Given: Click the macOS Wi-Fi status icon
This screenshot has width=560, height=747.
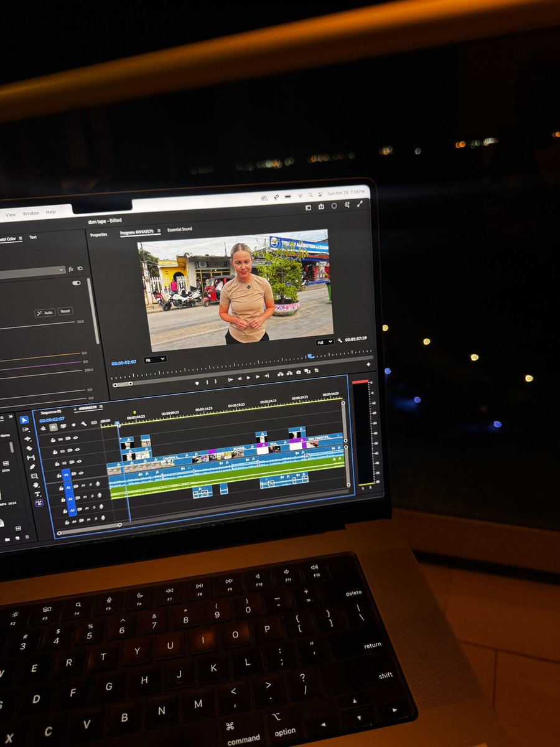Looking at the screenshot, I should click(301, 196).
